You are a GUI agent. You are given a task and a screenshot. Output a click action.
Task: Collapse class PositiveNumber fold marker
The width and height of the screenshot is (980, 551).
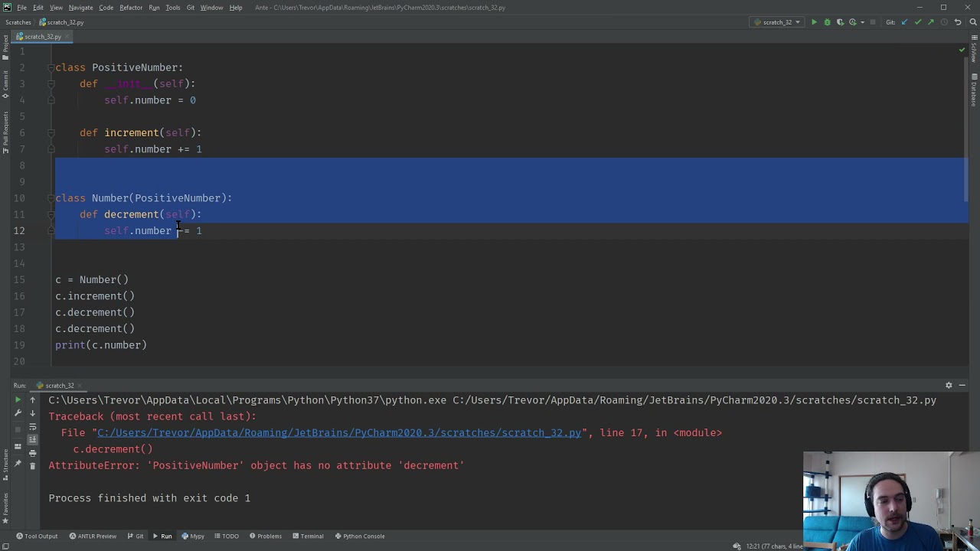pos(51,67)
